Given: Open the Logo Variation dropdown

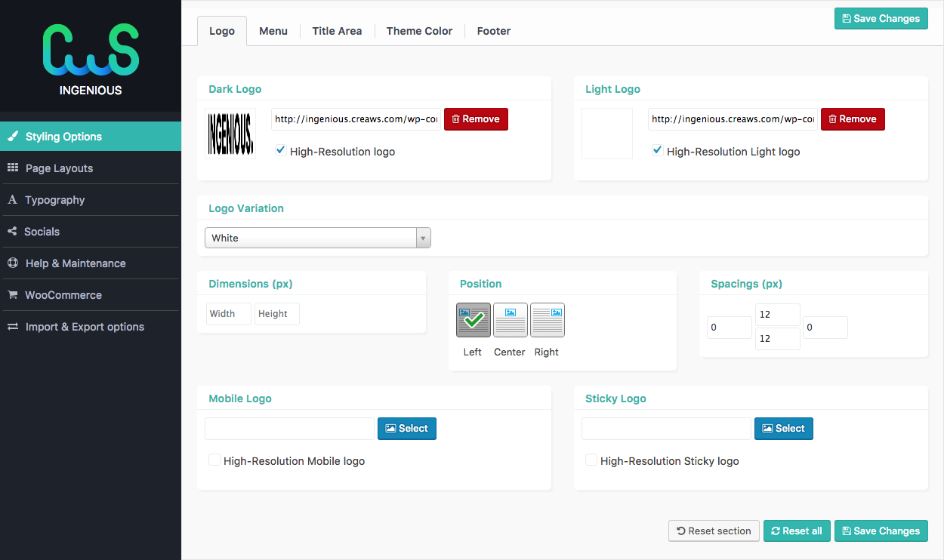Looking at the screenshot, I should pyautogui.click(x=317, y=238).
